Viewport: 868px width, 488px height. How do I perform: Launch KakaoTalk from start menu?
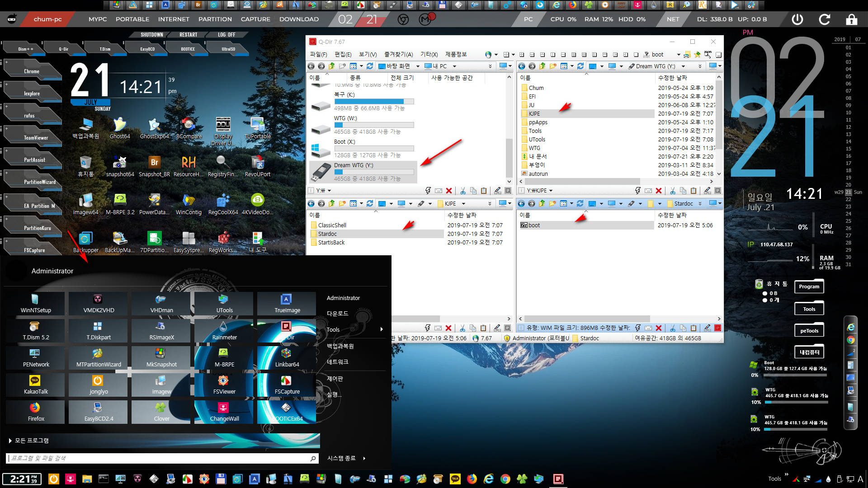point(36,385)
